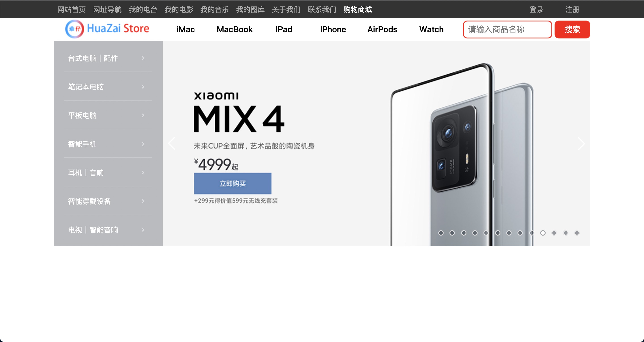This screenshot has width=644, height=342.
Task: Open the 平板电脑 category arrow
Action: pyautogui.click(x=143, y=115)
